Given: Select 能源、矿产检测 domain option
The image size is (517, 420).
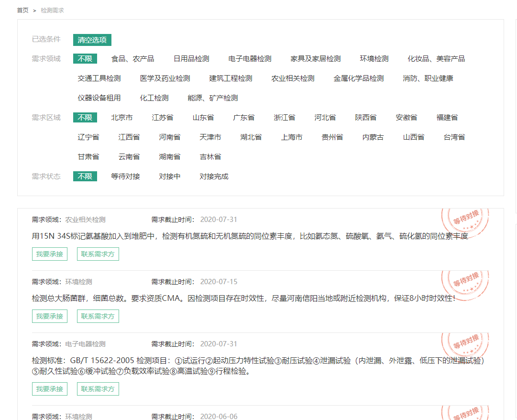Looking at the screenshot, I should pyautogui.click(x=213, y=98).
